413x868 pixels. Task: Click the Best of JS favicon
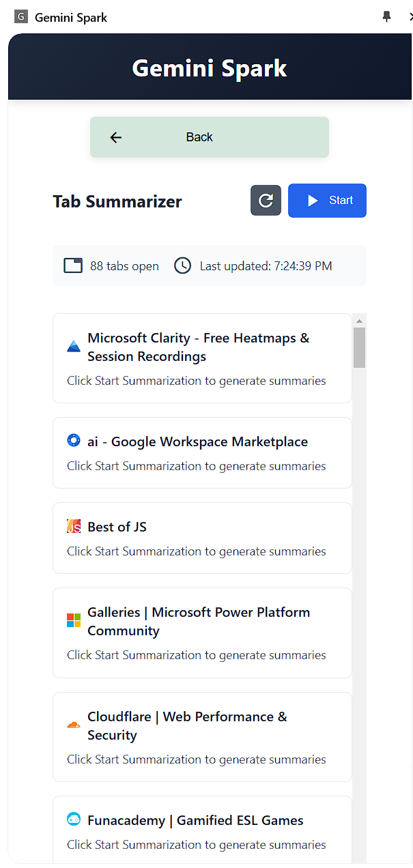[74, 526]
